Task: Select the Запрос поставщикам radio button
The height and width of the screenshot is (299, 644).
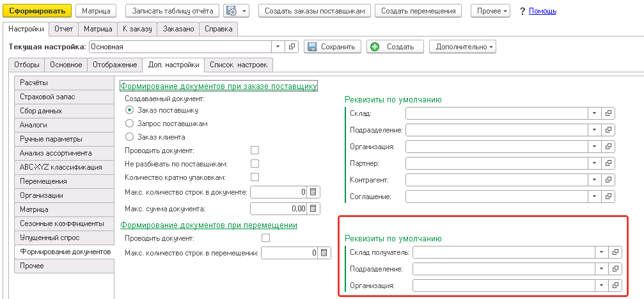Action: 129,124
